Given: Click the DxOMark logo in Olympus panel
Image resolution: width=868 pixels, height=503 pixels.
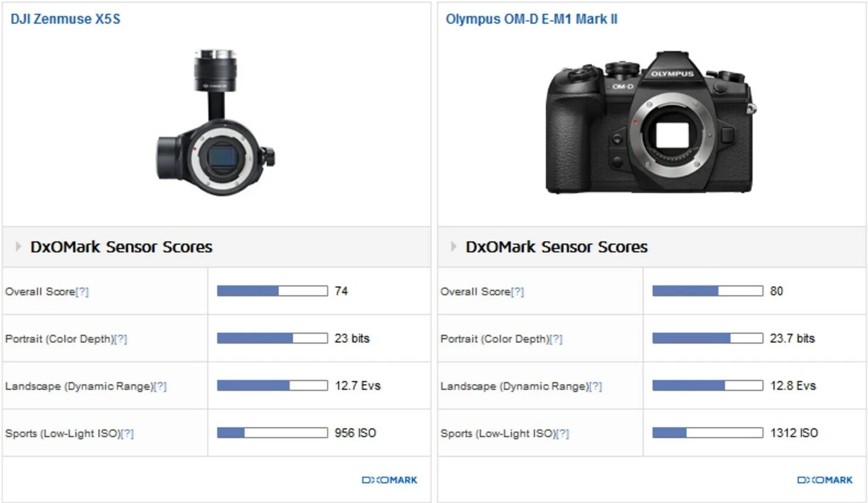Looking at the screenshot, I should click(825, 480).
